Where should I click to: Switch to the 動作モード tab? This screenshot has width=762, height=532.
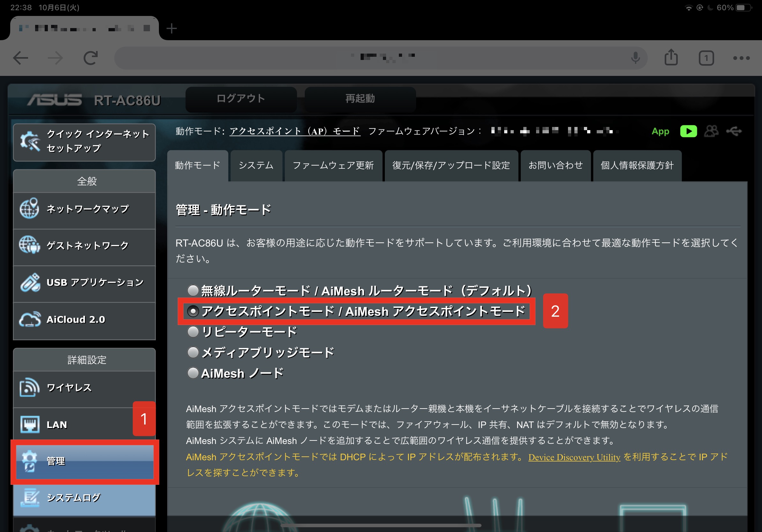click(198, 166)
